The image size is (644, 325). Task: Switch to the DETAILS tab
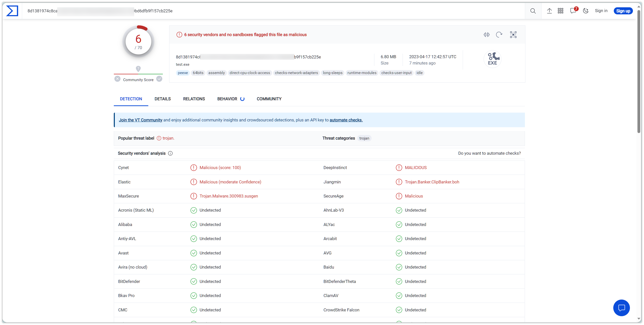pyautogui.click(x=163, y=99)
